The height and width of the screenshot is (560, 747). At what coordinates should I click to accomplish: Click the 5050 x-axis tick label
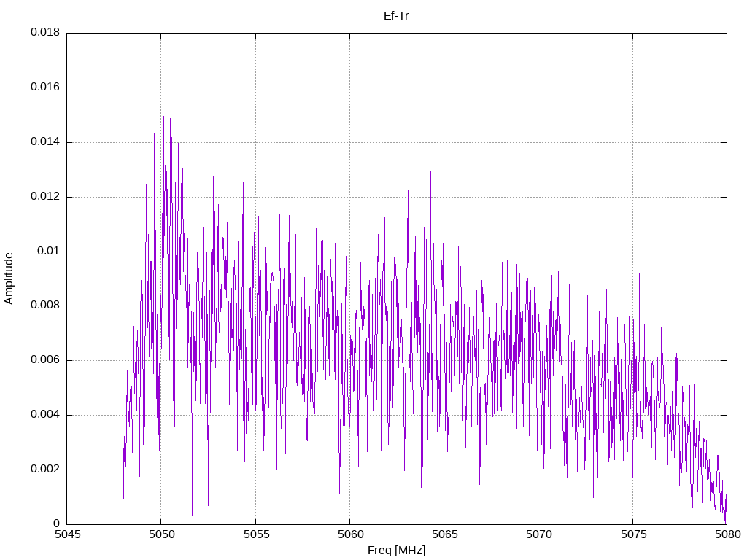coord(162,534)
